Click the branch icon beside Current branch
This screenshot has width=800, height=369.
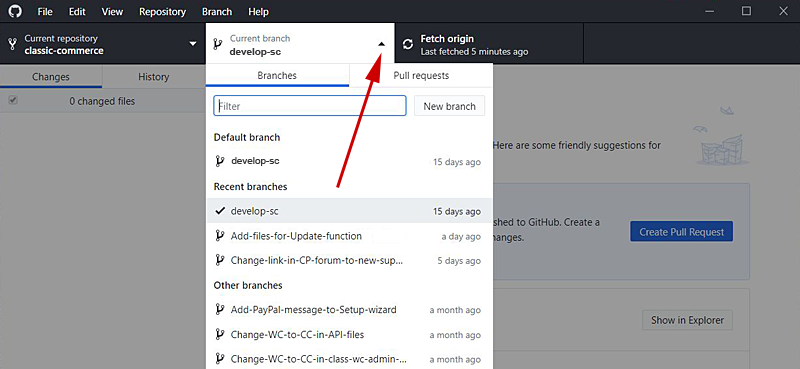218,44
